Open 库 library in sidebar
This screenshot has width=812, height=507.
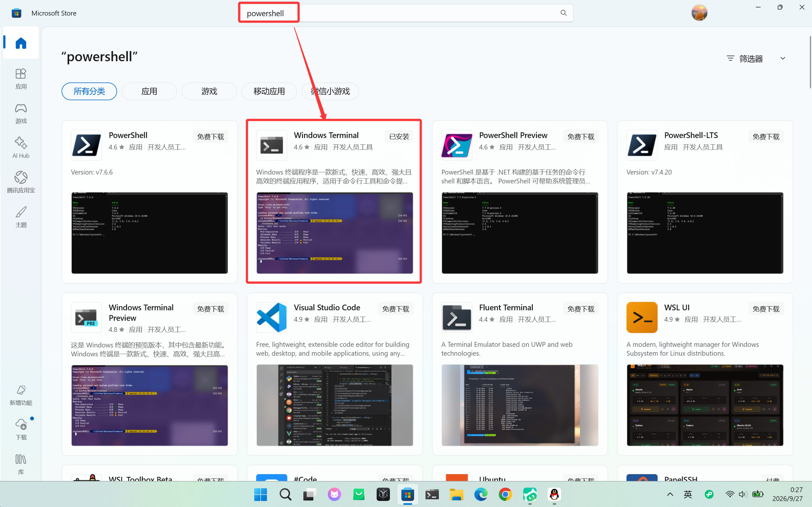coord(21,464)
